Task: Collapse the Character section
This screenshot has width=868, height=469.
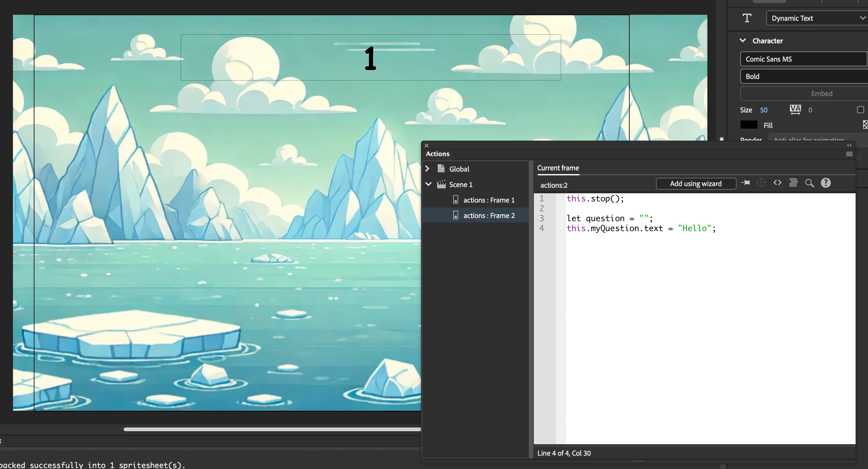Action: (743, 41)
